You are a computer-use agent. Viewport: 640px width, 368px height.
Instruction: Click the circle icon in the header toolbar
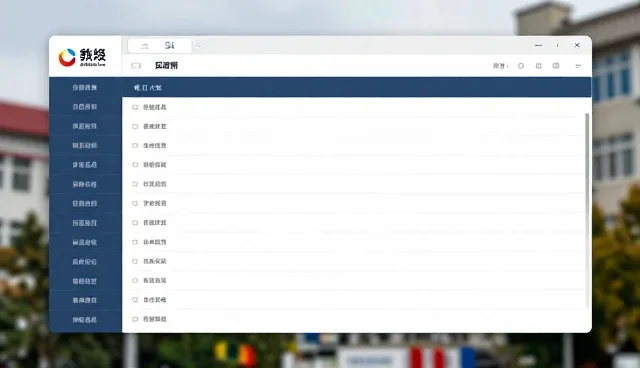pos(521,66)
